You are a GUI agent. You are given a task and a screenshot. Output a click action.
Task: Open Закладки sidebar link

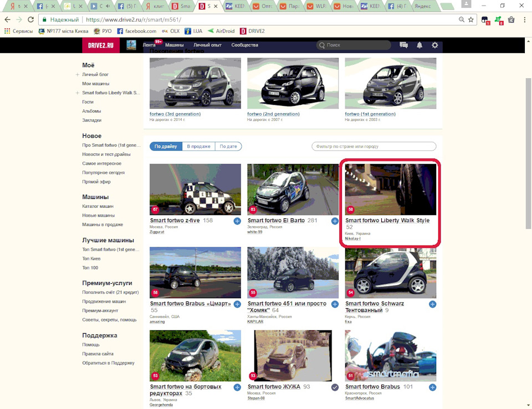91,120
